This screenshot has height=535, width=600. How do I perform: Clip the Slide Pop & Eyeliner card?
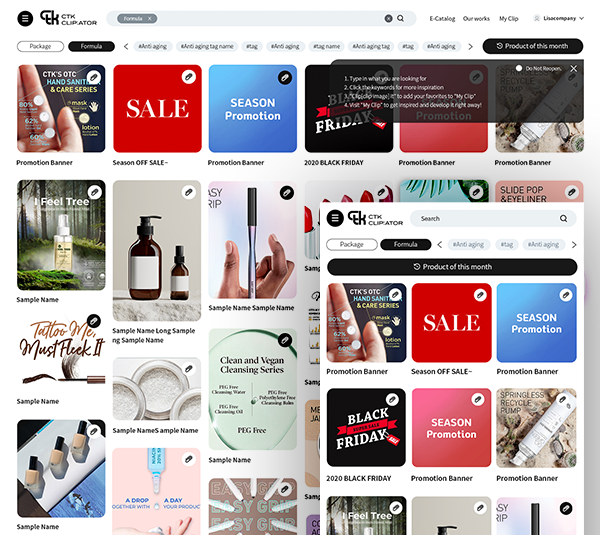coord(572,192)
